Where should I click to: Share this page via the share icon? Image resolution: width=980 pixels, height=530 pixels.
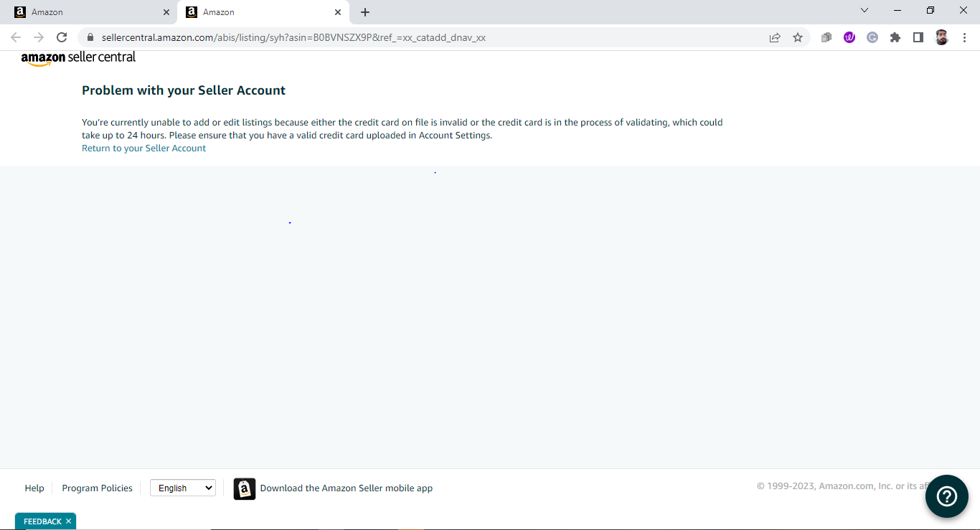[775, 37]
